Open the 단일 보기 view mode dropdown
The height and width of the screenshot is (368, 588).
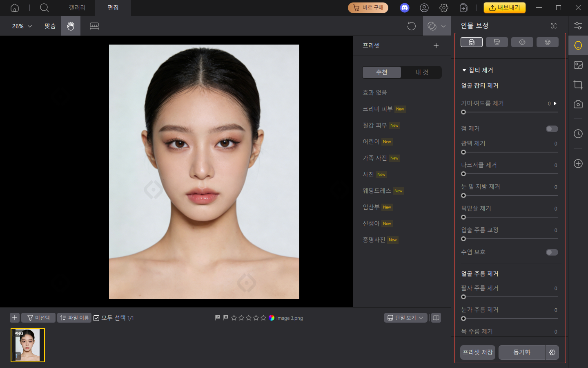(405, 318)
